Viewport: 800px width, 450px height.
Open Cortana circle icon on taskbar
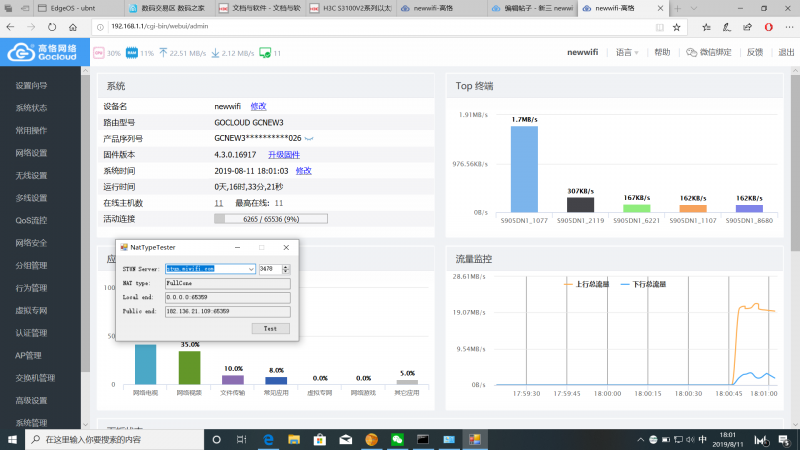pyautogui.click(x=216, y=439)
